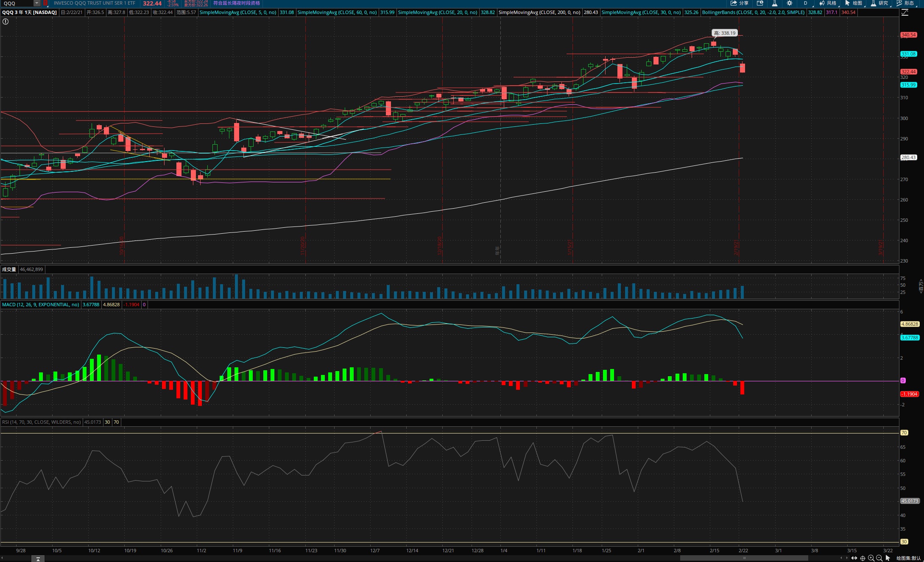The height and width of the screenshot is (562, 924).
Task: Click the QQQ symbol input field
Action: pos(17,3)
